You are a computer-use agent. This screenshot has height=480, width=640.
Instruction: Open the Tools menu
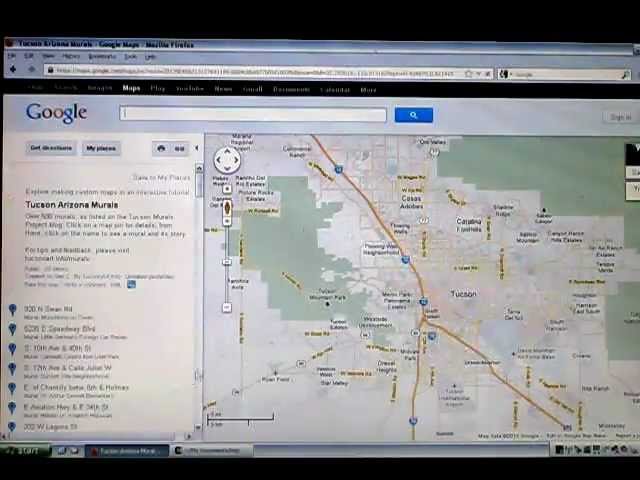(x=131, y=57)
